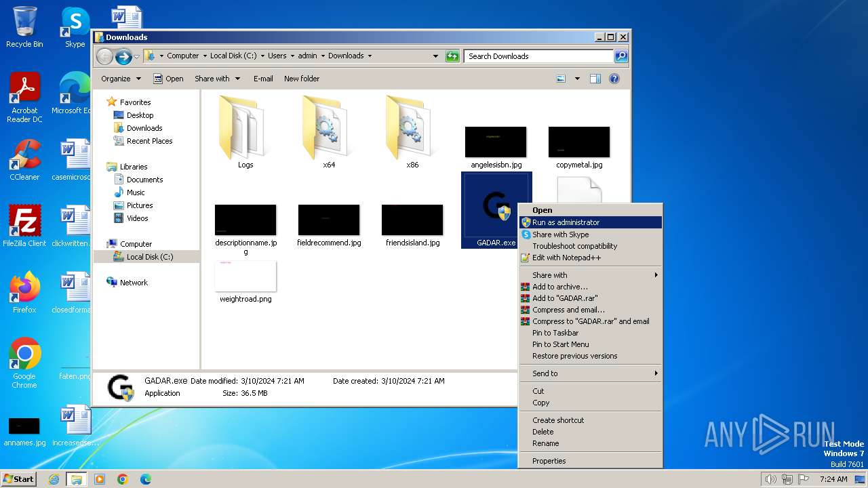
Task: Click the Search Downloads field
Action: [x=539, y=56]
